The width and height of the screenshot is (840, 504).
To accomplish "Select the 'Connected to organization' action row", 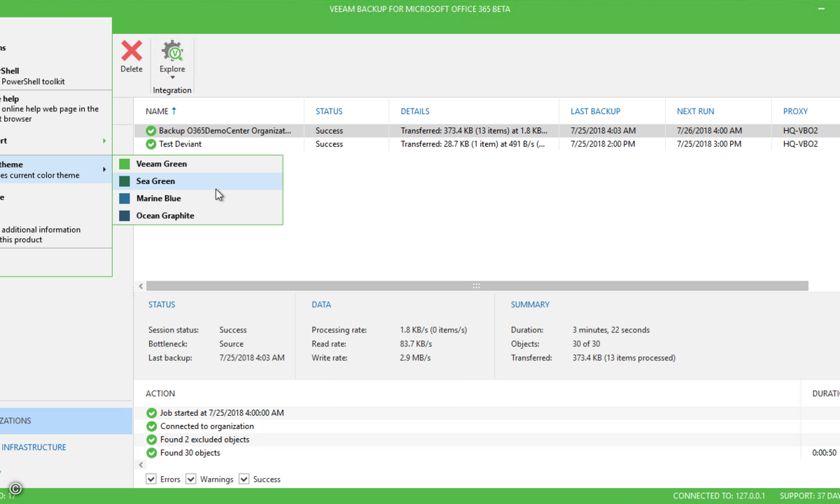I will [487, 426].
